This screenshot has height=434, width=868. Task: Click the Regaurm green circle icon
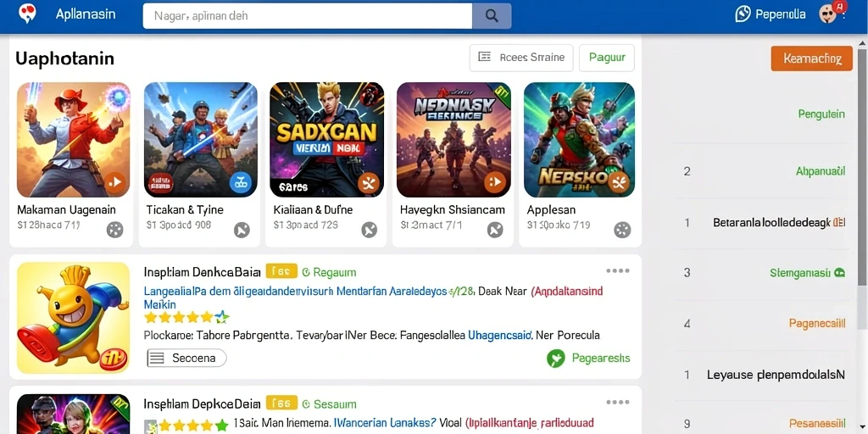pyautogui.click(x=305, y=272)
